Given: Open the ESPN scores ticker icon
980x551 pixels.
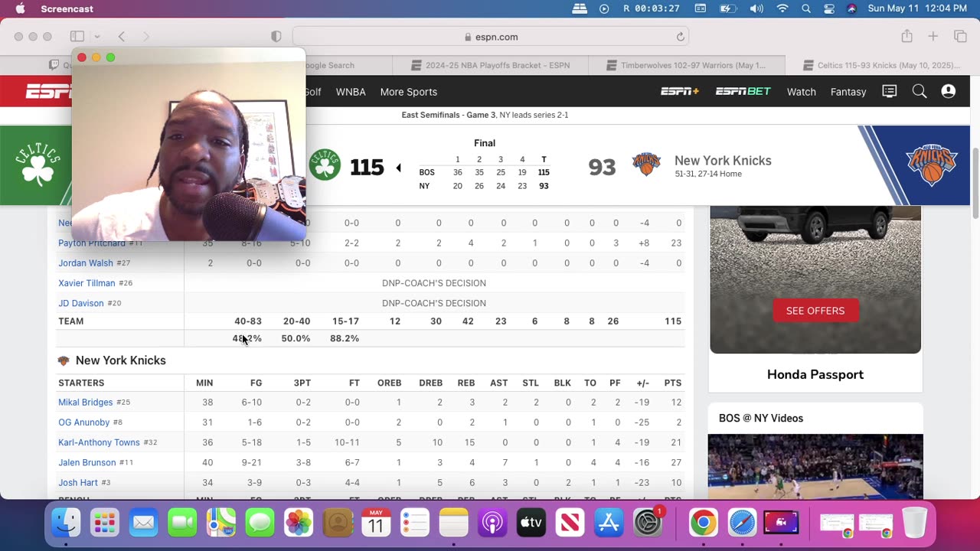Looking at the screenshot, I should [889, 91].
